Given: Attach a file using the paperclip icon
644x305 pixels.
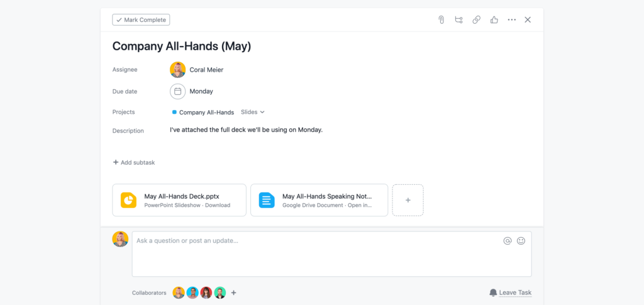Looking at the screenshot, I should pyautogui.click(x=441, y=19).
